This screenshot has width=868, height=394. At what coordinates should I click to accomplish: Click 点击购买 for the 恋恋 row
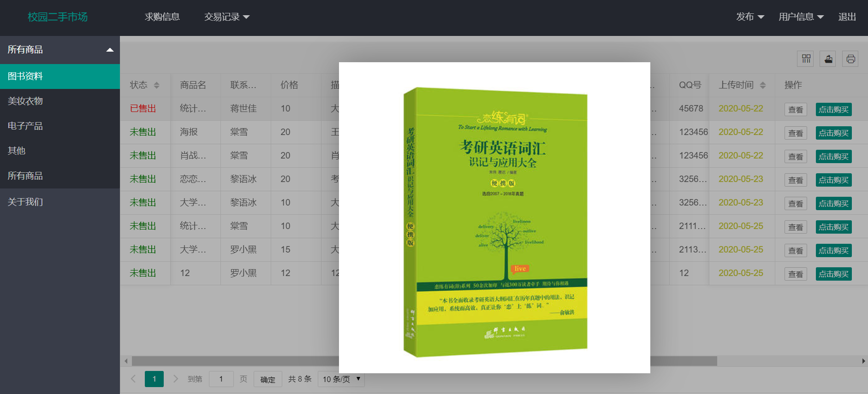tap(833, 180)
